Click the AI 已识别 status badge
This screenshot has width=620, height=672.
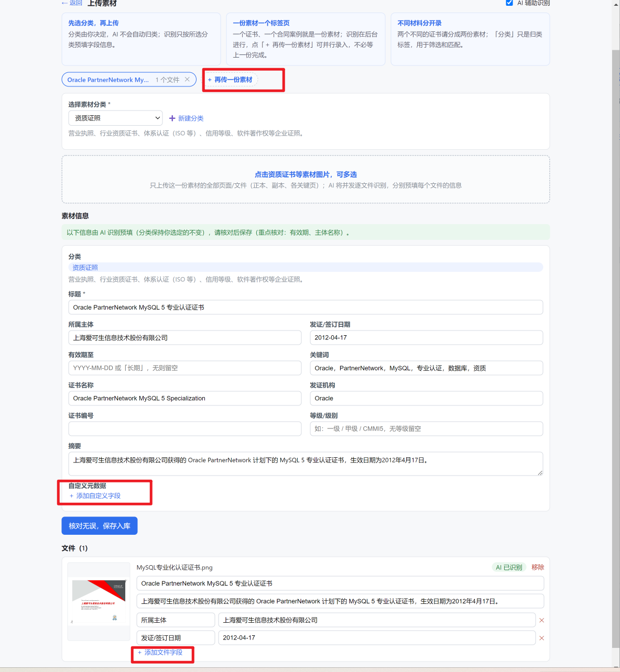pos(509,567)
